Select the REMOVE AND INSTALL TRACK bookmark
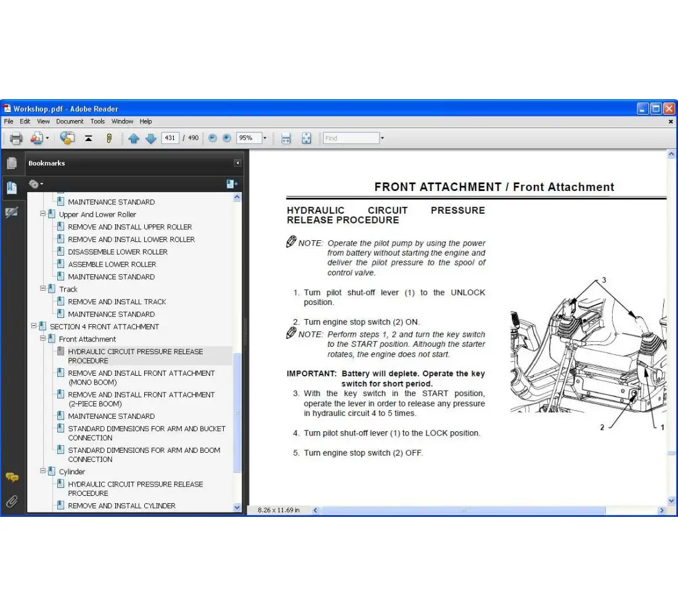The width and height of the screenshot is (678, 616). coord(117,301)
